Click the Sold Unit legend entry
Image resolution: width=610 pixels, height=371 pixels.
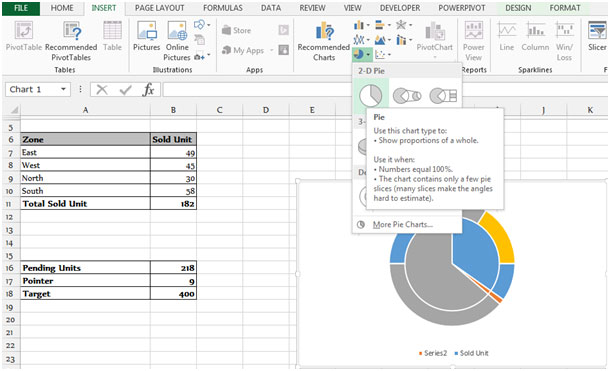coord(472,353)
